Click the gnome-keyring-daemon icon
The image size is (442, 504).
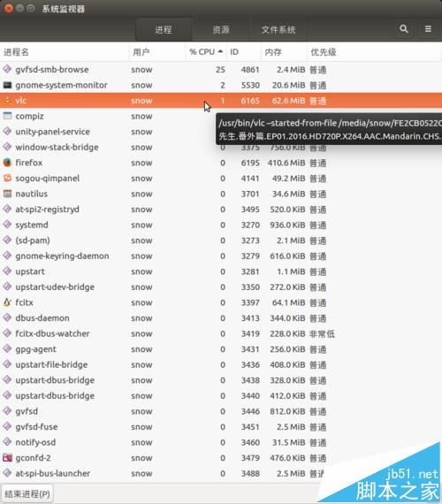pyautogui.click(x=7, y=256)
